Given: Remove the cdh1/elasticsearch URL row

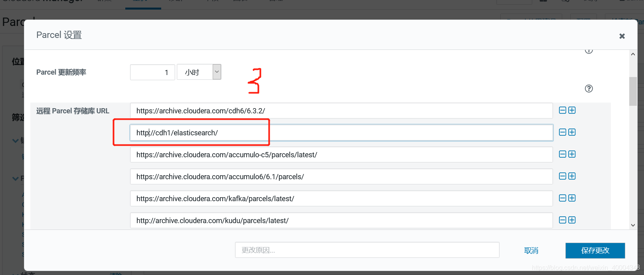Looking at the screenshot, I should tap(563, 132).
